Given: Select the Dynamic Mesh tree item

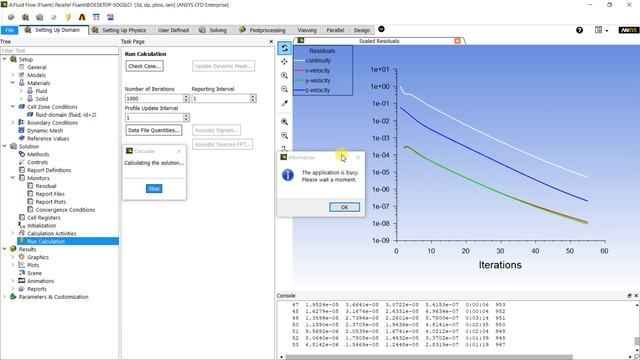Looking at the screenshot, I should [45, 131].
